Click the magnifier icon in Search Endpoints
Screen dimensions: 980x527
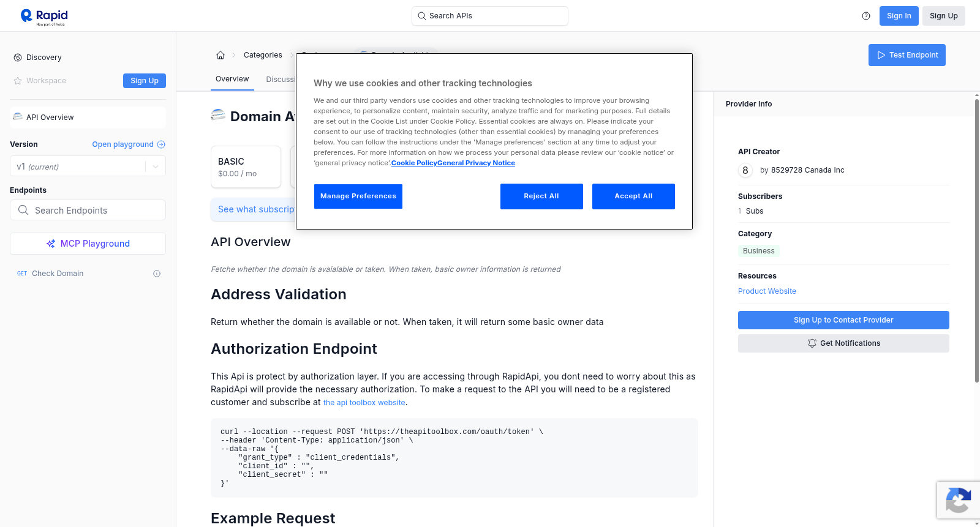pos(23,210)
